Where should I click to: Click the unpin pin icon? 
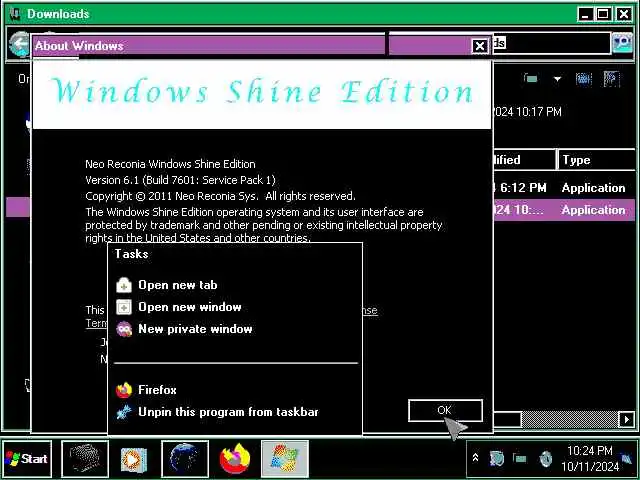[x=124, y=412]
